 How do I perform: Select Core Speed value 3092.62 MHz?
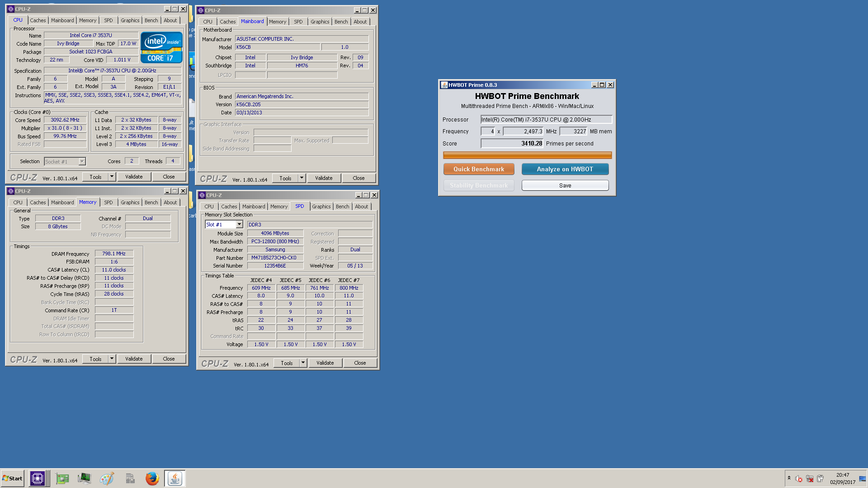click(x=65, y=120)
